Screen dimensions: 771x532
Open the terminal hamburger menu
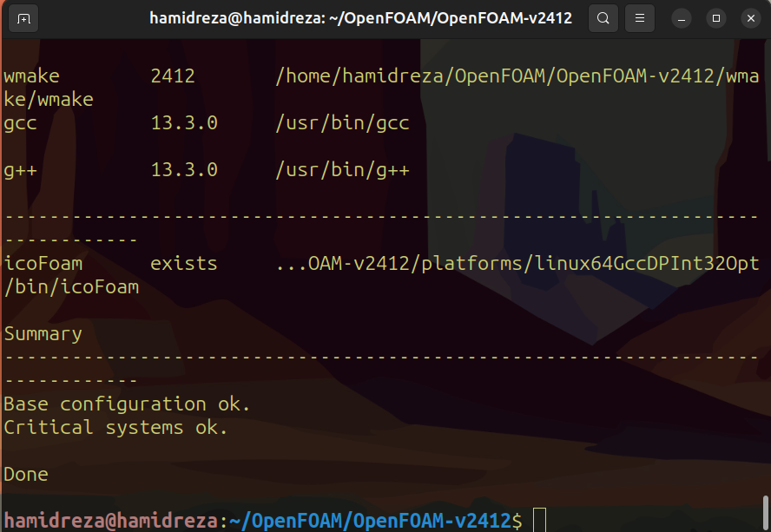point(640,19)
